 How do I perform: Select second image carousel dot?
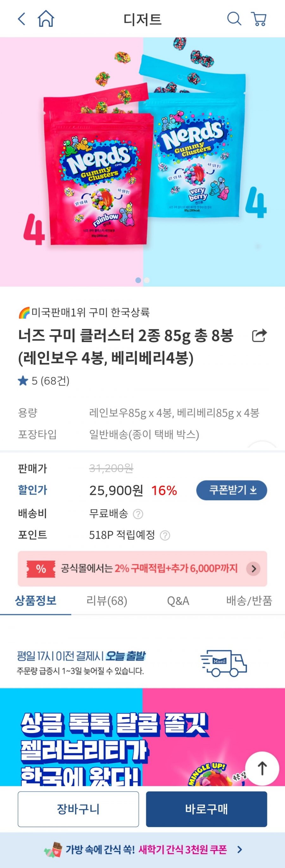click(x=147, y=280)
